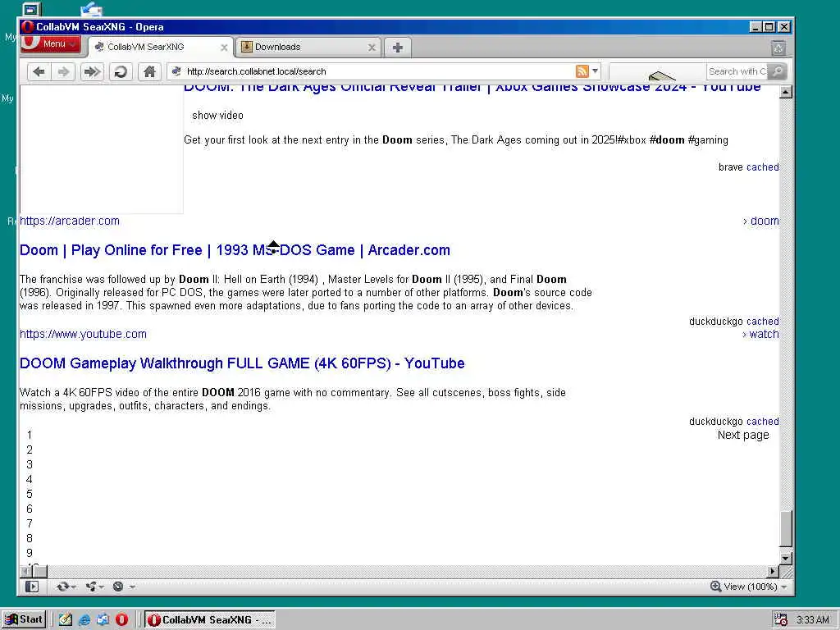Image resolution: width=840 pixels, height=630 pixels.
Task: Go to the Home page icon
Action: pos(149,71)
